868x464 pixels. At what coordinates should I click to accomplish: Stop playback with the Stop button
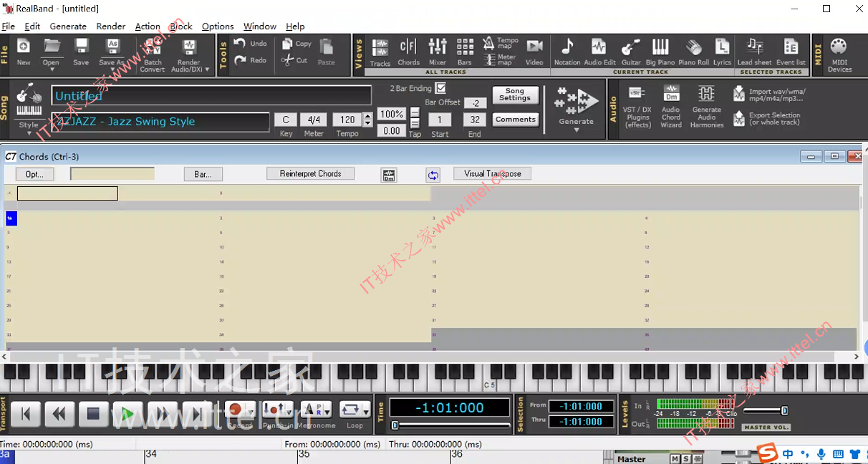(93, 414)
